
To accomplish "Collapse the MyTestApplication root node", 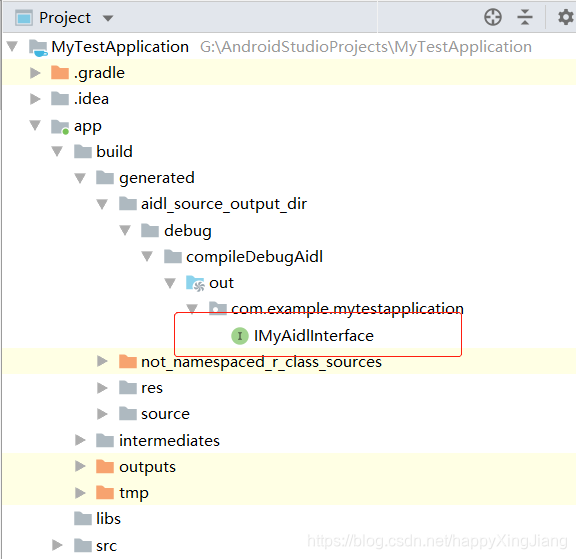I will pyautogui.click(x=12, y=46).
